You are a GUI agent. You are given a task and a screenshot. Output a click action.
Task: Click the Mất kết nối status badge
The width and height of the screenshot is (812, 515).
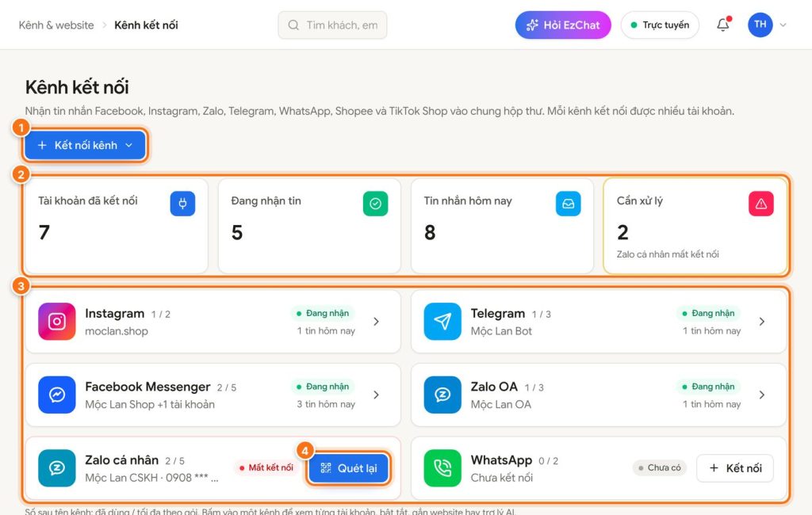coord(266,468)
